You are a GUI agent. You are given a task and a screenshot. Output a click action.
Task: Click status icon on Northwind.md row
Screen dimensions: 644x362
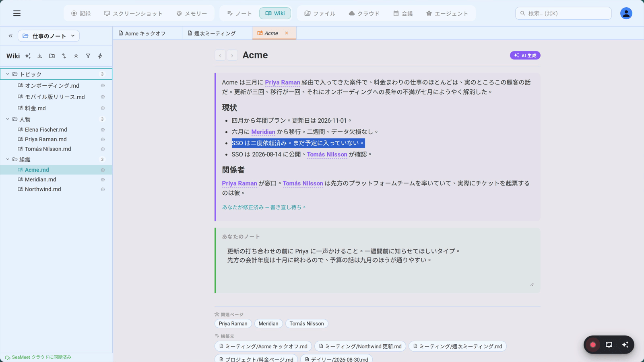point(103,189)
